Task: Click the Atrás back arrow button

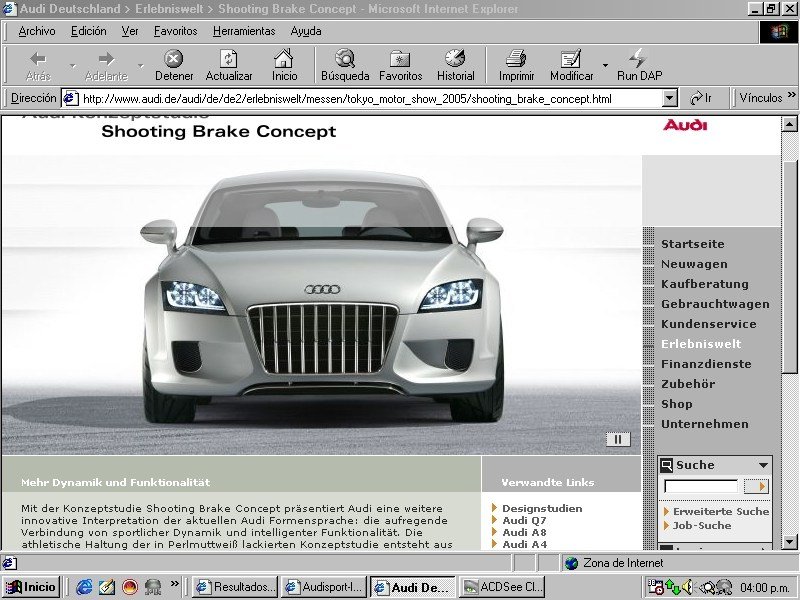Action: [x=38, y=65]
